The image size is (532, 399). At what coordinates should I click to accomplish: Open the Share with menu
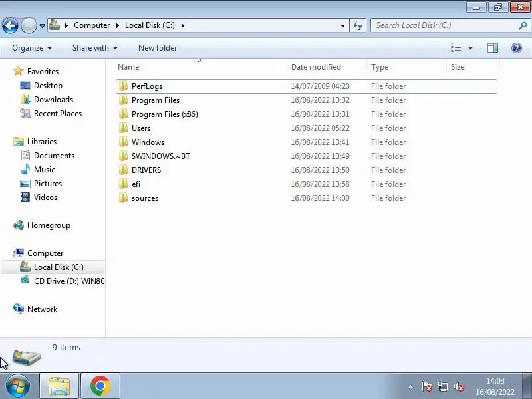click(95, 48)
